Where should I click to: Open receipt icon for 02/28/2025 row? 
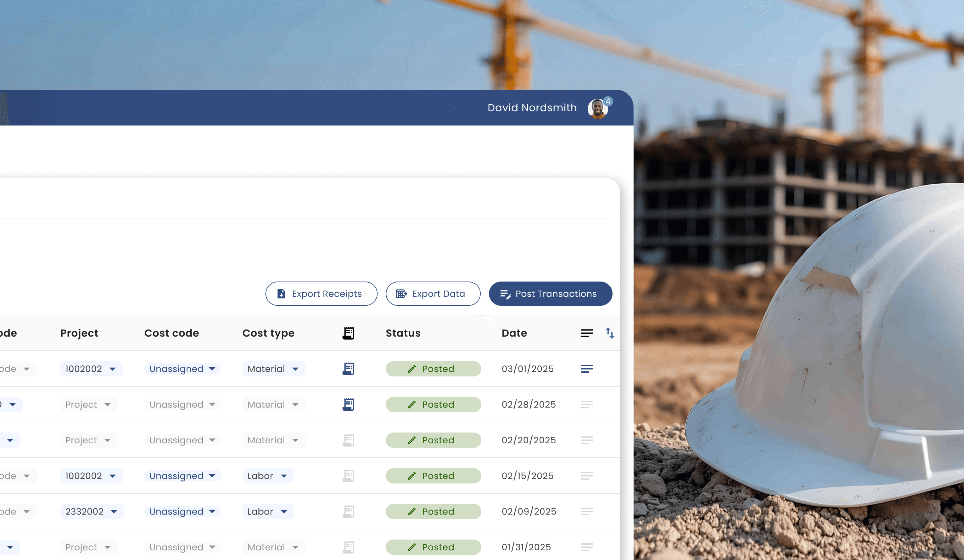(x=348, y=404)
